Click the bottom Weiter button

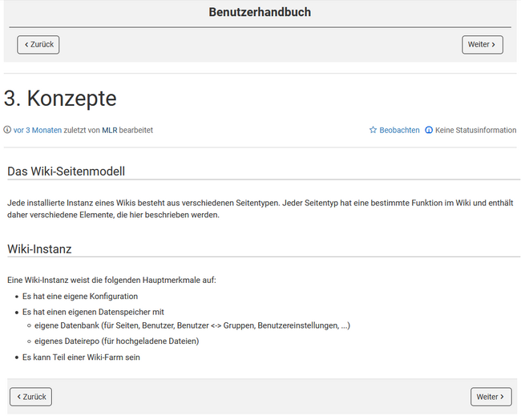click(x=491, y=397)
